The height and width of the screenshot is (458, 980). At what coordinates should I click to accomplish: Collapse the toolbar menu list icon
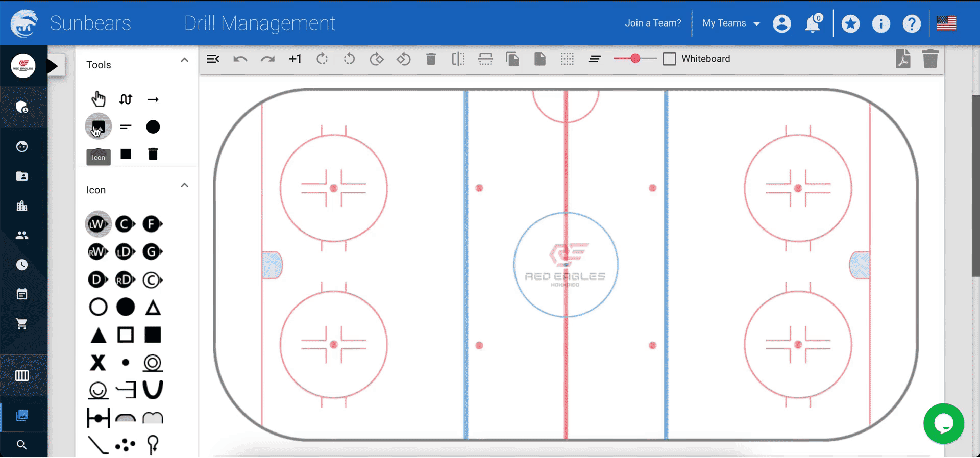tap(213, 59)
